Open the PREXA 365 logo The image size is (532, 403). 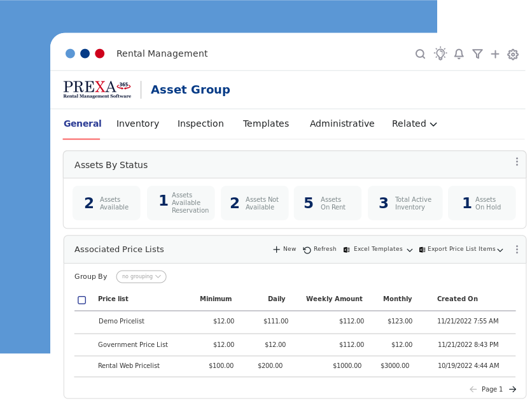tap(97, 88)
